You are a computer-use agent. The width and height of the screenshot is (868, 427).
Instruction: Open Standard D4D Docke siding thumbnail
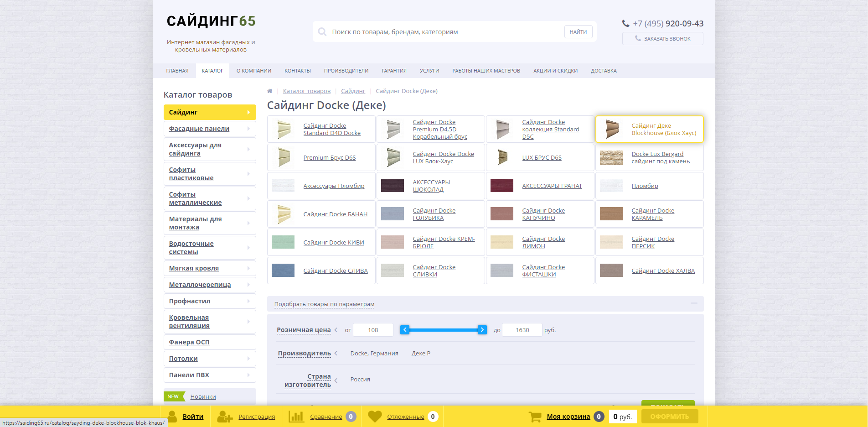284,129
